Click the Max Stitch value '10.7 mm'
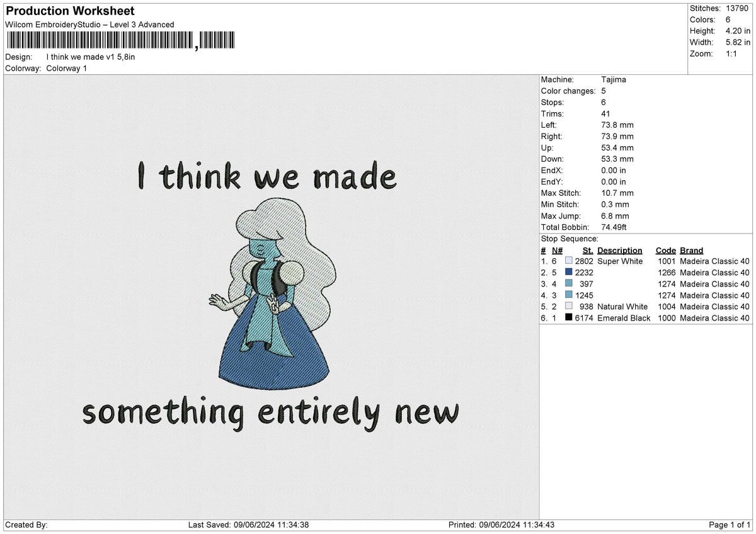The width and height of the screenshot is (756, 534). (617, 193)
